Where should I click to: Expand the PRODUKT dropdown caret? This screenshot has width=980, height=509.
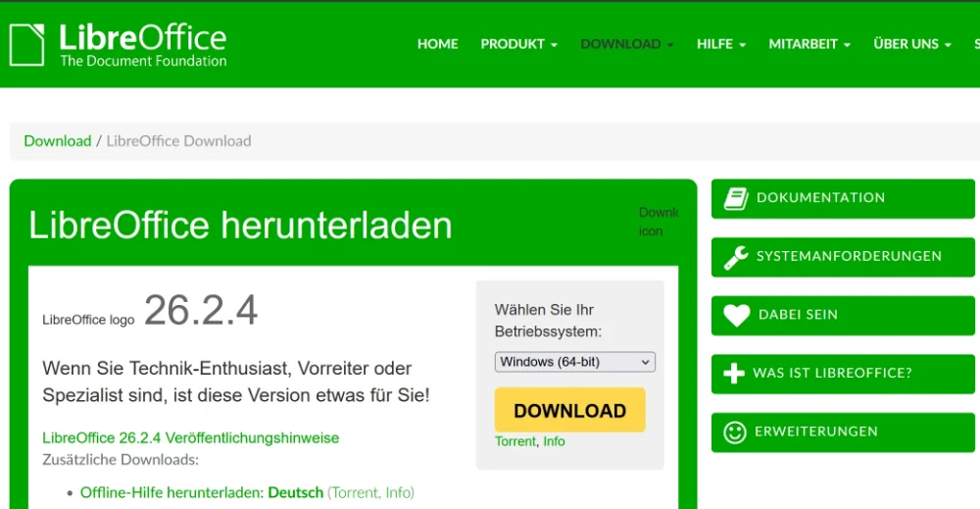pyautogui.click(x=554, y=45)
